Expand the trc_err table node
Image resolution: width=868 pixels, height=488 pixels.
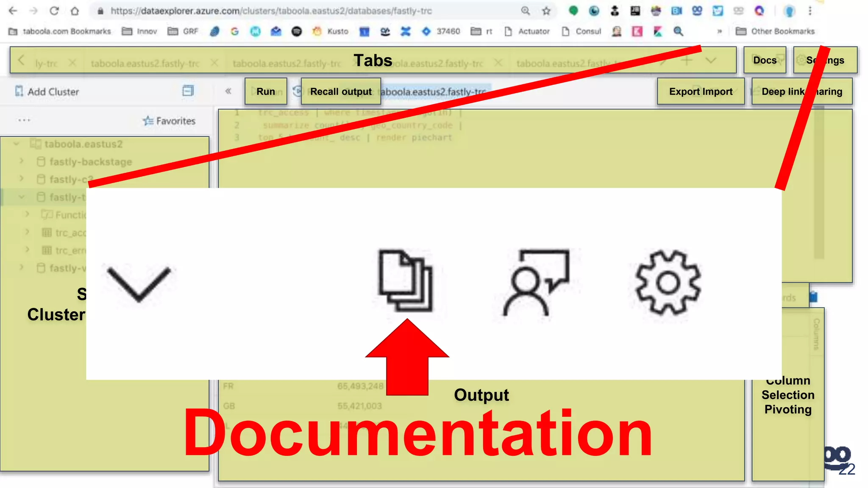[27, 250]
